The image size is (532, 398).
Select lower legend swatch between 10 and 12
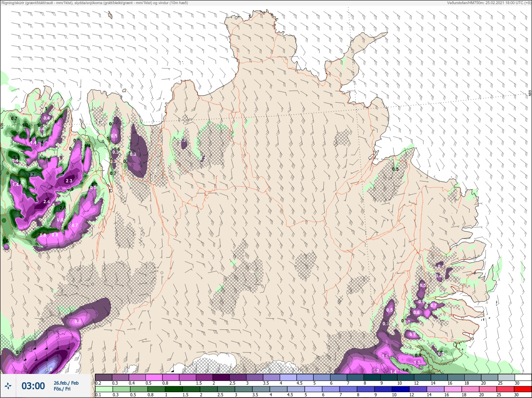[x=401, y=389]
